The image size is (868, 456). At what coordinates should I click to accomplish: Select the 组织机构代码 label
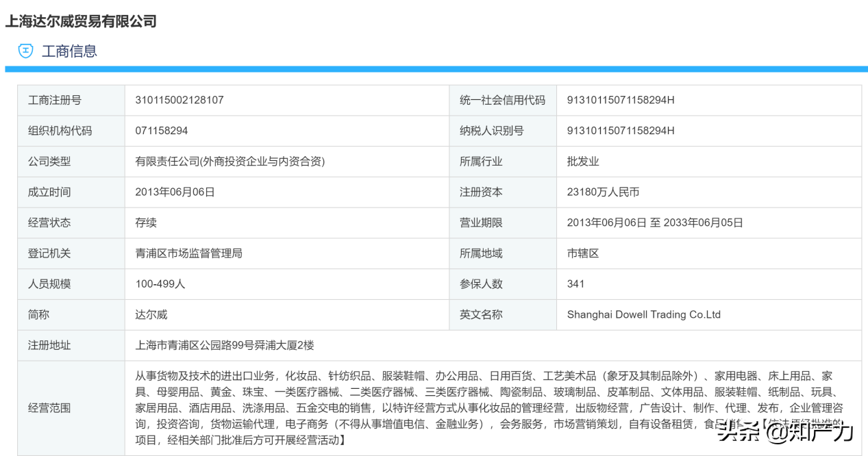click(60, 131)
